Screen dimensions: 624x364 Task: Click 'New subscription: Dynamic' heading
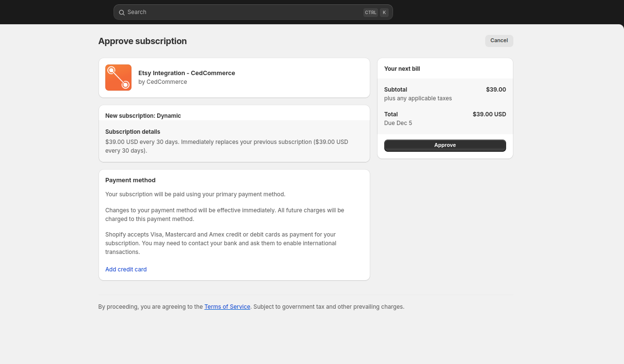[x=143, y=116]
